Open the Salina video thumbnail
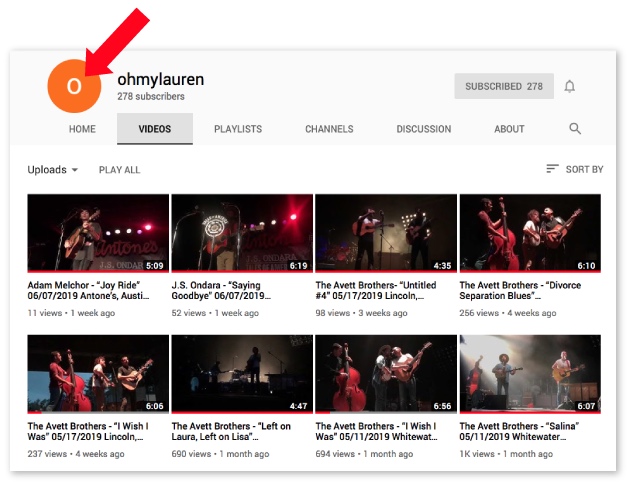 coord(530,374)
